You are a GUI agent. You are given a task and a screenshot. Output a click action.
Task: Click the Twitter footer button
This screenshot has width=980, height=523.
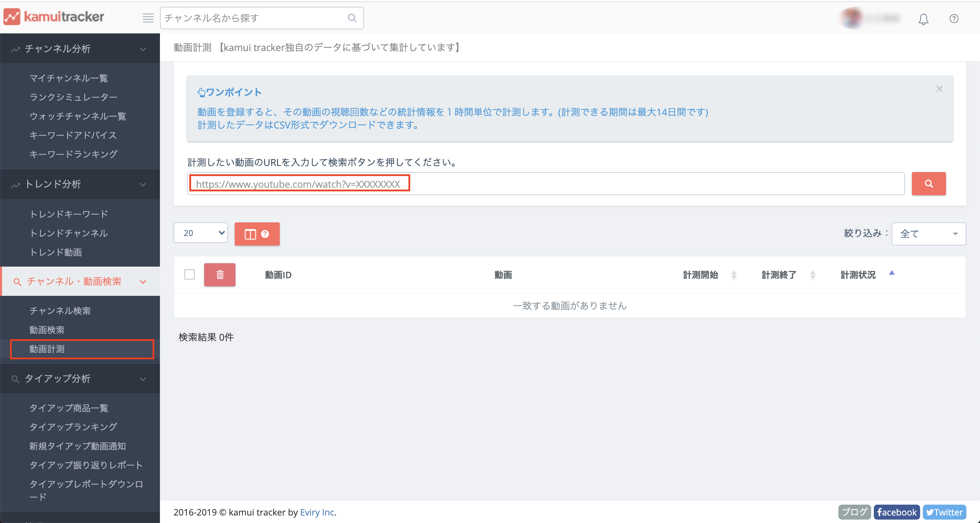(944, 512)
